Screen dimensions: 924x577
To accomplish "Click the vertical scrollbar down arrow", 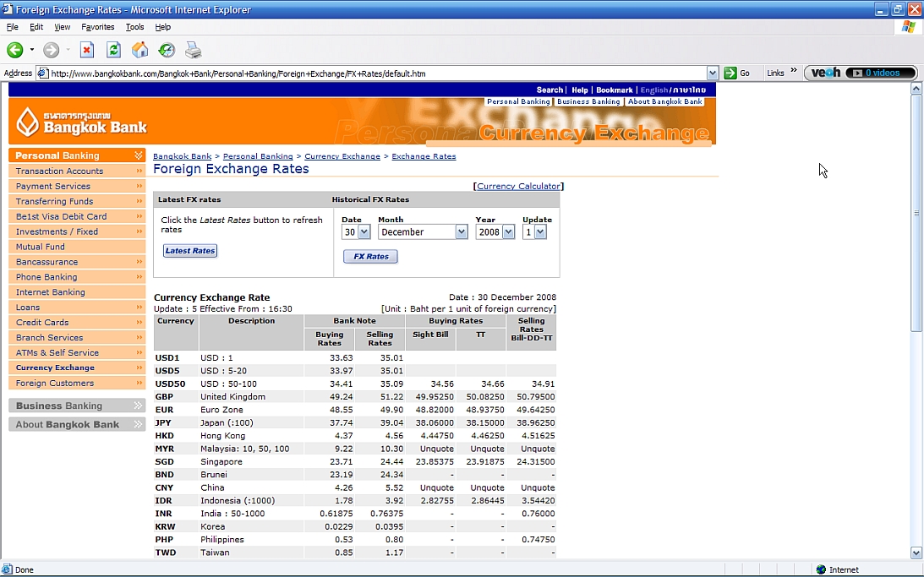I will (x=916, y=553).
